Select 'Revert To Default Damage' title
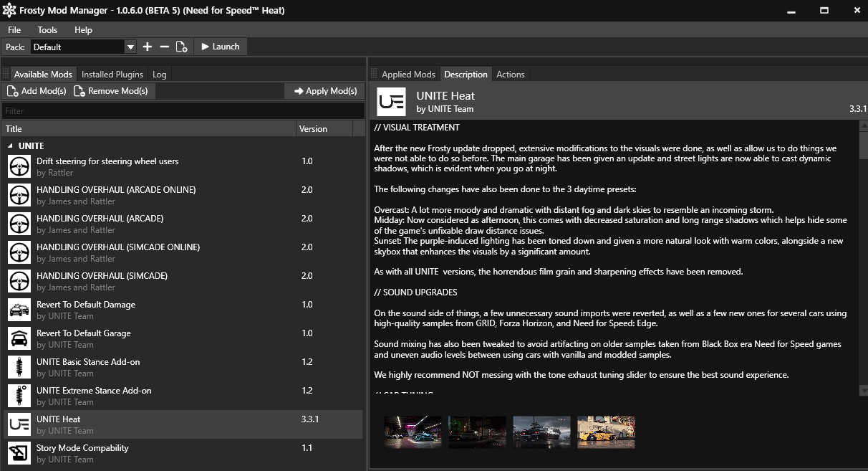 click(x=86, y=305)
